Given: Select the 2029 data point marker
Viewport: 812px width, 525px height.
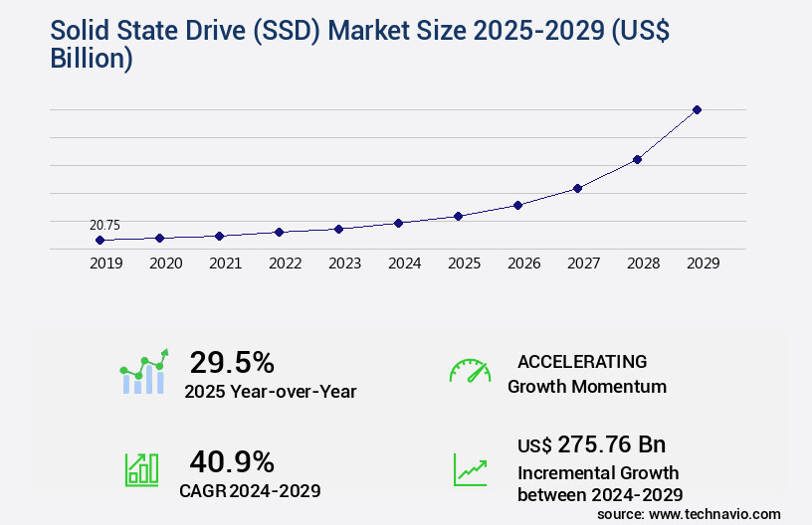Looking at the screenshot, I should 697,109.
